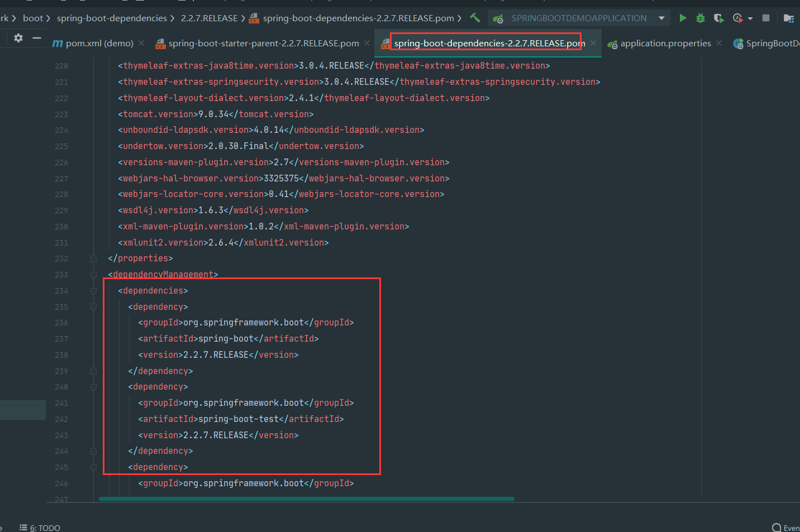Click the Stop square button

(766, 18)
